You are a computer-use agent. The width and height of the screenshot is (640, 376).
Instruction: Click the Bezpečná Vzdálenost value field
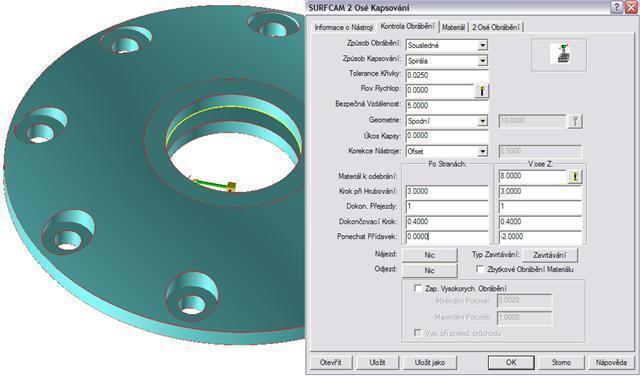[x=447, y=106]
